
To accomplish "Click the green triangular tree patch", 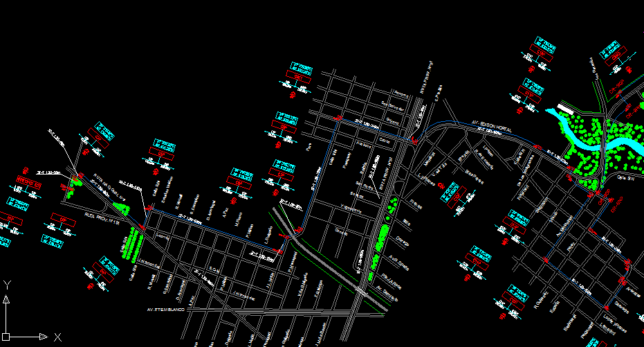I will (x=120, y=208).
